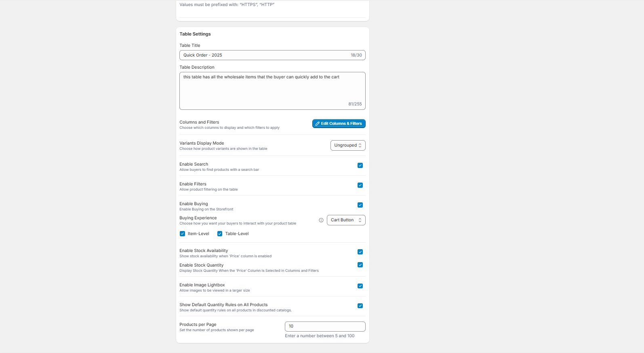The height and width of the screenshot is (353, 644).
Task: Toggle Enable Stock Quantity checkbox
Action: tap(360, 265)
